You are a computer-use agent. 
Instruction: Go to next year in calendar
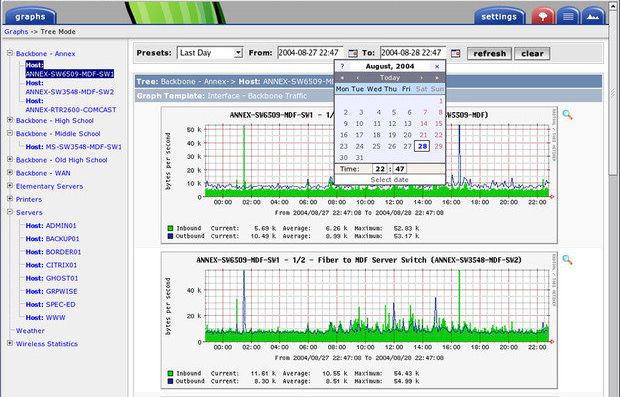coord(437,78)
